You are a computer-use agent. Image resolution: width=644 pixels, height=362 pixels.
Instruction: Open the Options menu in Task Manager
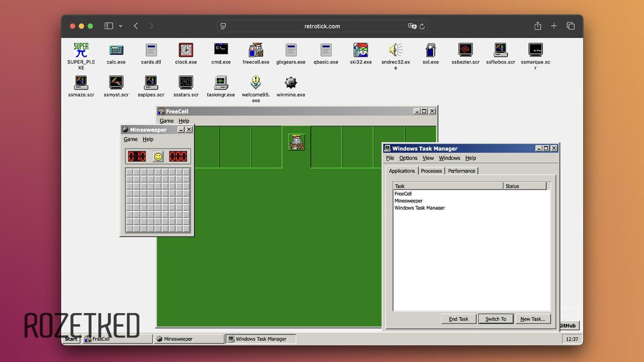(408, 158)
